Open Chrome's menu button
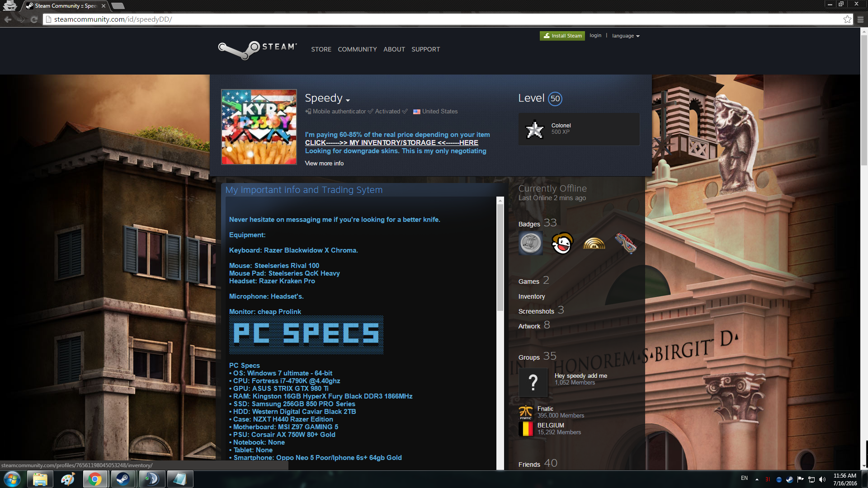This screenshot has width=868, height=488. (x=860, y=19)
